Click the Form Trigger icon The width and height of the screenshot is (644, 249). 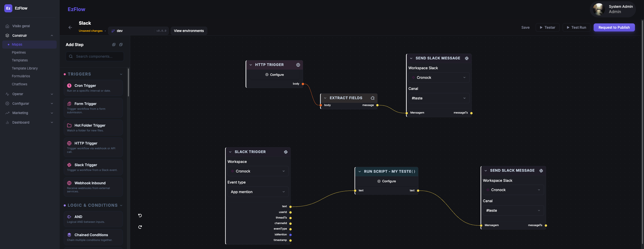(69, 104)
